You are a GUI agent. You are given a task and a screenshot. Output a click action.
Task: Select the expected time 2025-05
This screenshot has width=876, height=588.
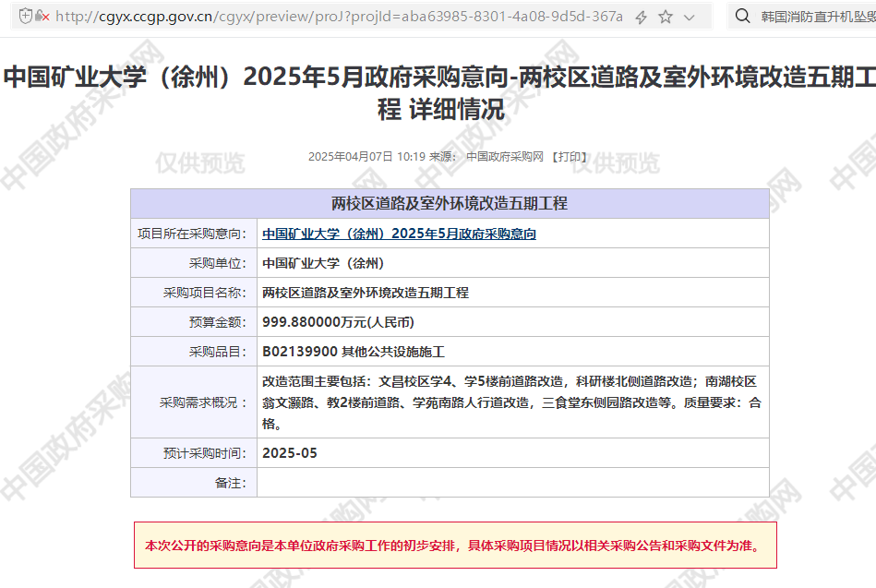click(x=290, y=453)
